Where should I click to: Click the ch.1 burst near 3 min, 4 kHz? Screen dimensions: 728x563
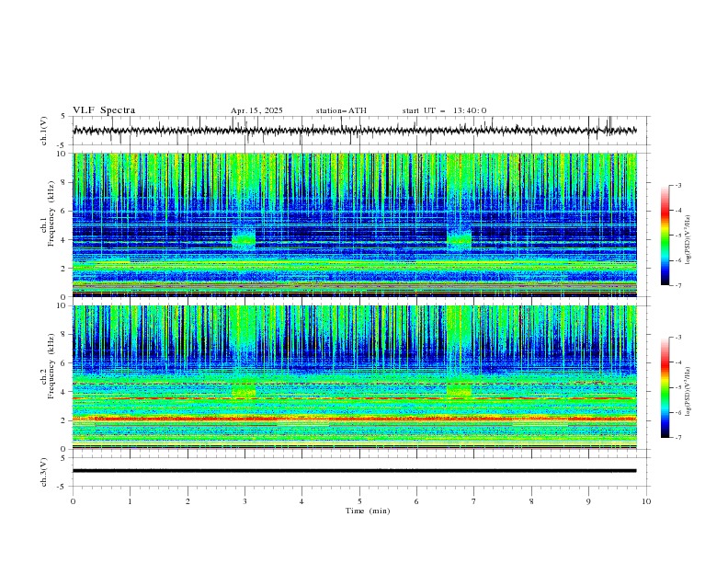click(244, 240)
